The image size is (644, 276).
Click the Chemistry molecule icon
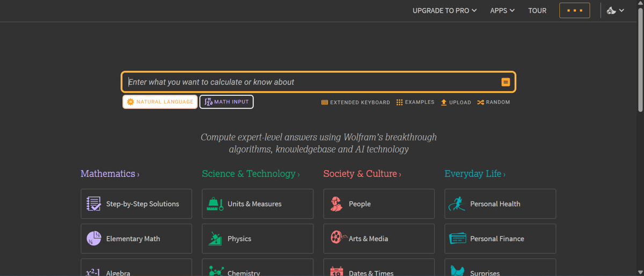[215, 271]
